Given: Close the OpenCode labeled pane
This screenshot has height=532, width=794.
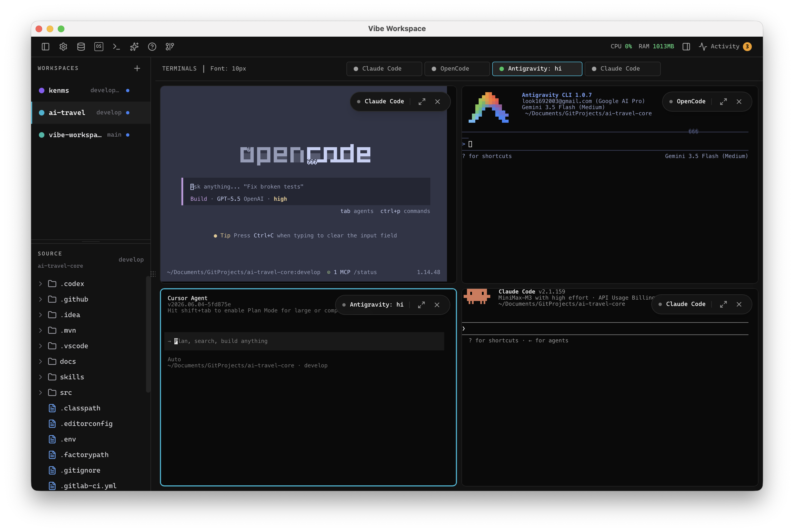Looking at the screenshot, I should [739, 101].
